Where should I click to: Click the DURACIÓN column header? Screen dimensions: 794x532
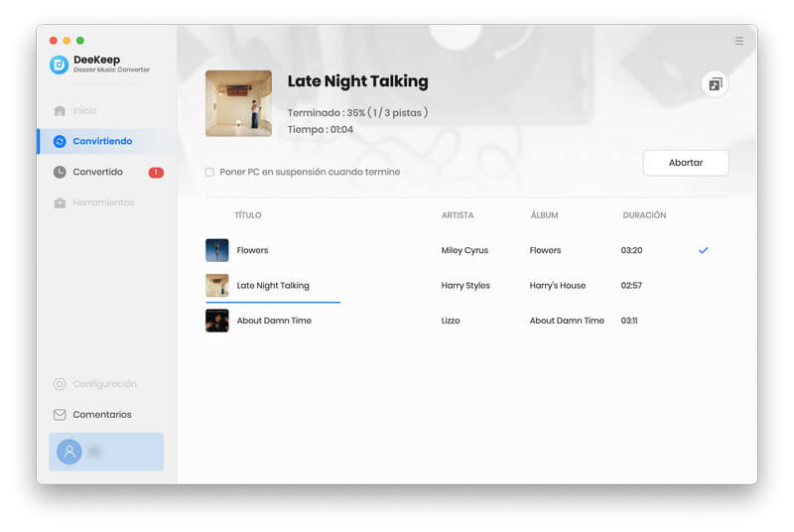pos(644,215)
